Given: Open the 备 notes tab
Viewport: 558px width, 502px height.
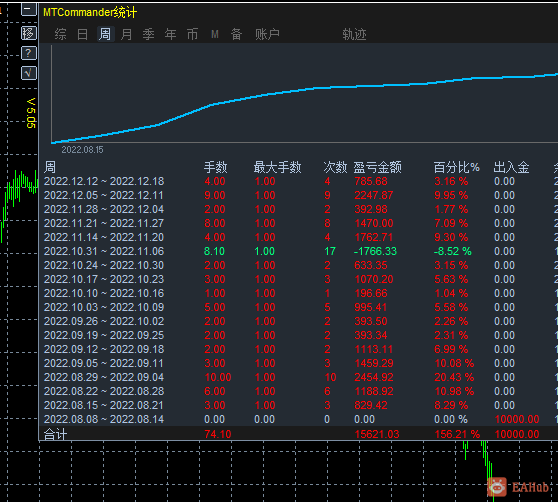Looking at the screenshot, I should (237, 35).
